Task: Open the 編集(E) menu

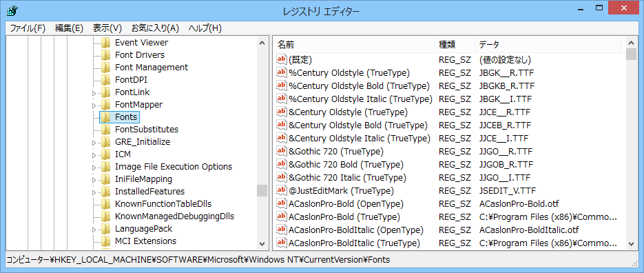Action: coord(69,28)
